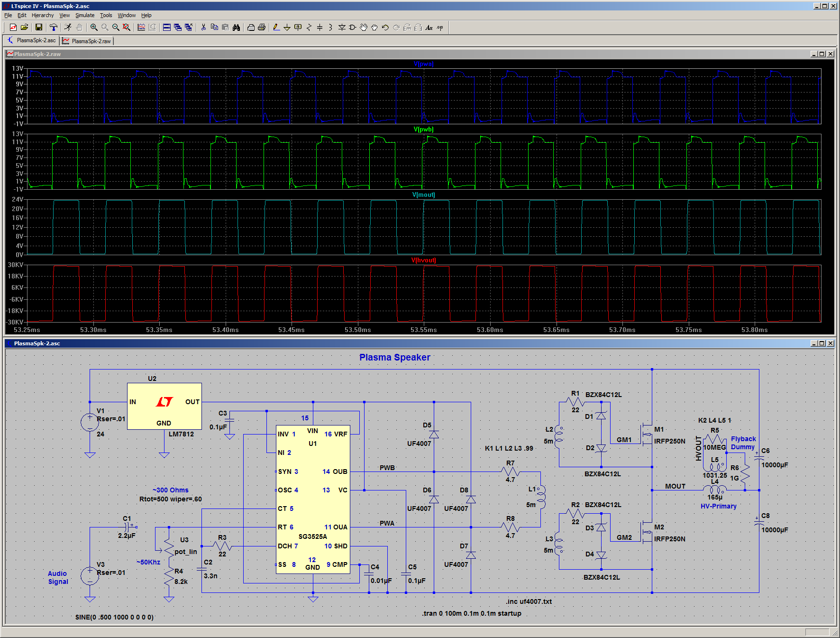Open the Window menu

[x=127, y=15]
